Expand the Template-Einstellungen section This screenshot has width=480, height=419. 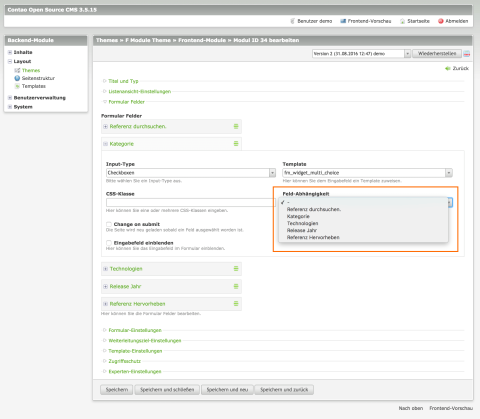point(135,351)
